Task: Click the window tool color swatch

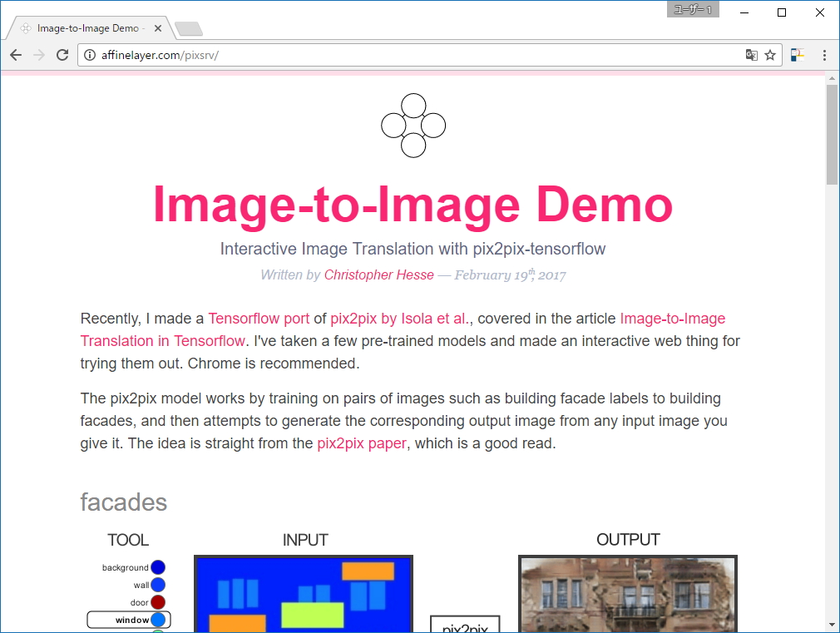Action: (159, 619)
